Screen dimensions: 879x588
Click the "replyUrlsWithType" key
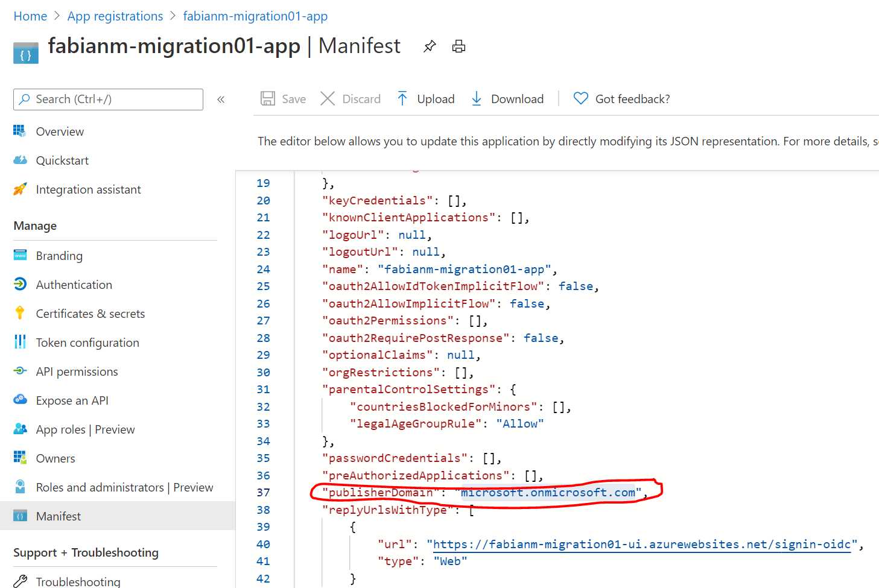click(387, 510)
